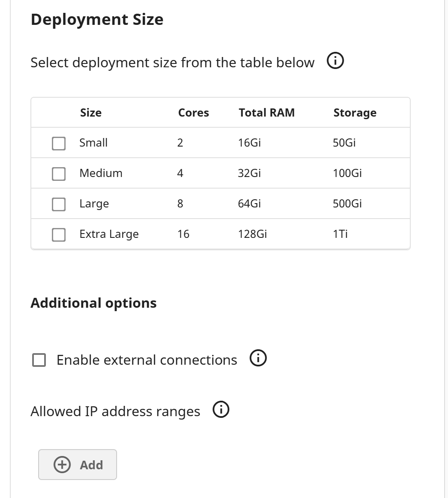Select the Large deployment checkbox
Screen dimensions: 448x498
tap(59, 204)
